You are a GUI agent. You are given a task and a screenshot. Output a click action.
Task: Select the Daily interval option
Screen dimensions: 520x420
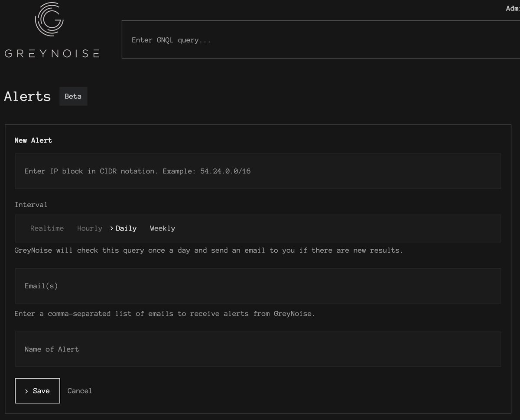tap(123, 228)
